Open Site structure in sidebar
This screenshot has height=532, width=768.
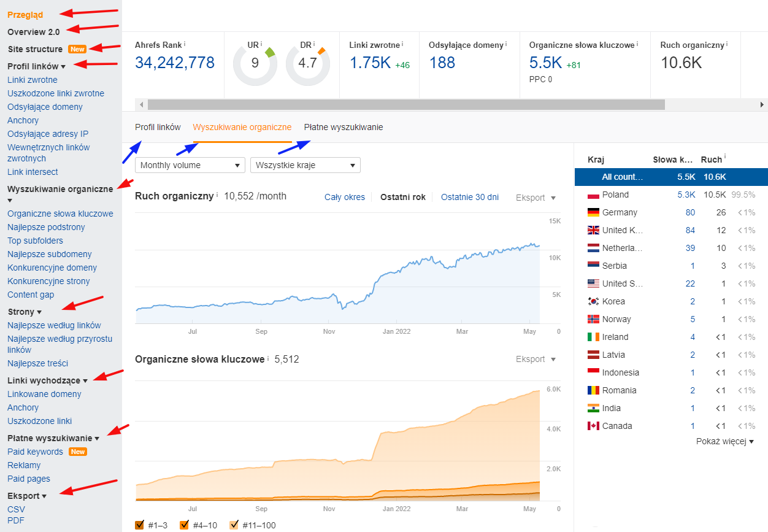click(35, 49)
